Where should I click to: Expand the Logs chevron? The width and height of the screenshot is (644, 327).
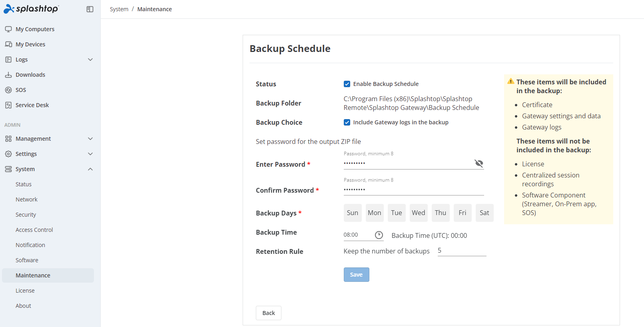90,60
